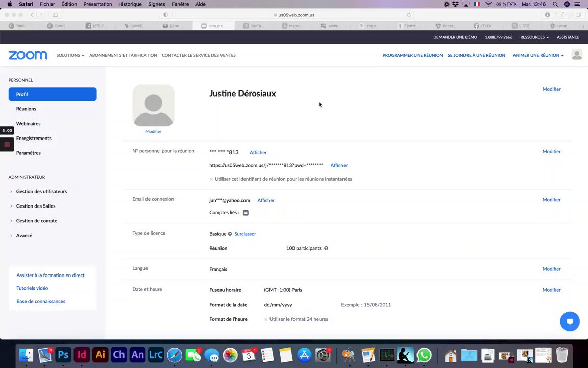Open Character Animator from the dock
Screen dimensions: 588x368
point(119,355)
